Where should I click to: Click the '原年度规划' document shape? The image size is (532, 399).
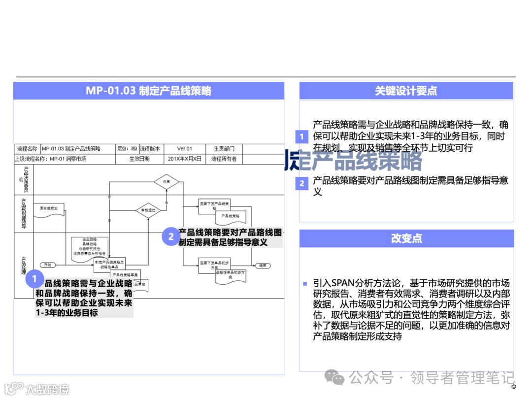tap(49, 210)
